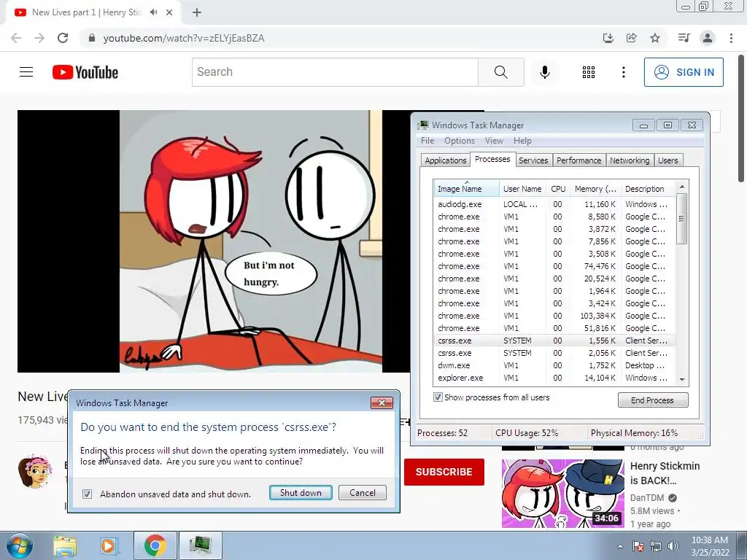Toggle Show processes from all users

pyautogui.click(x=438, y=397)
